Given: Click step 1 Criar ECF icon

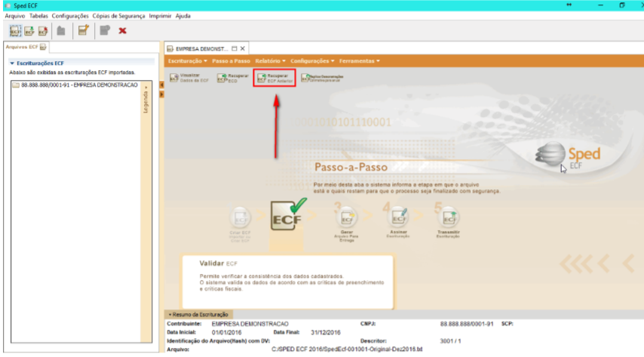Looking at the screenshot, I should pyautogui.click(x=240, y=218).
